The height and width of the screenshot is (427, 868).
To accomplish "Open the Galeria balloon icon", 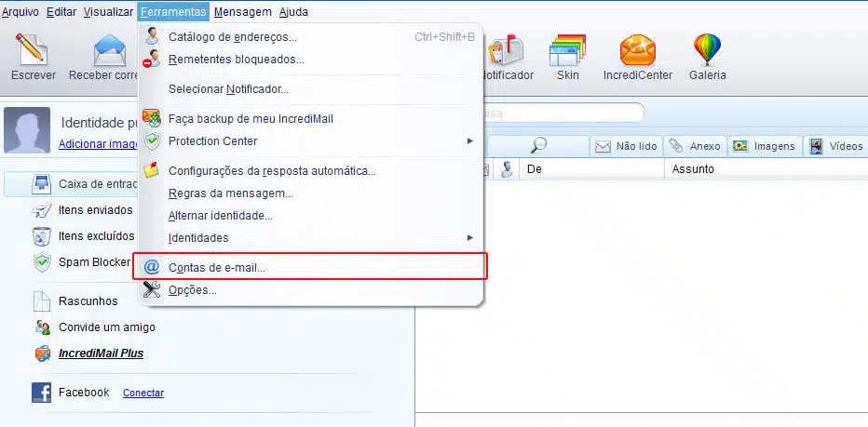I will [x=707, y=50].
